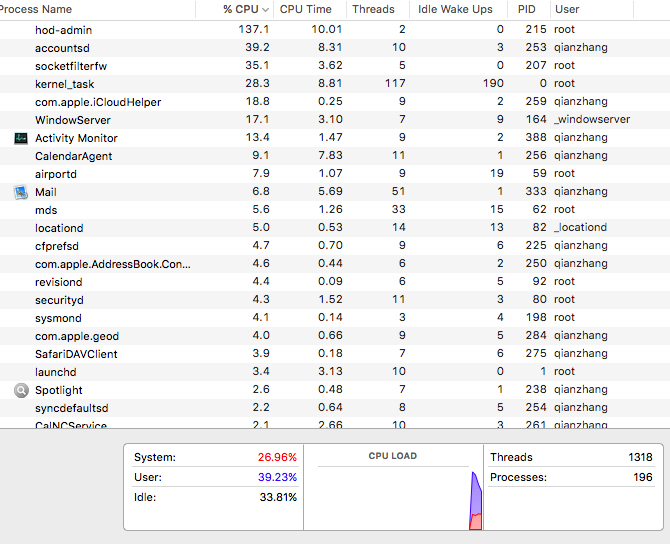This screenshot has height=544, width=670.
Task: Click the _windowserver user cell
Action: coord(592,119)
